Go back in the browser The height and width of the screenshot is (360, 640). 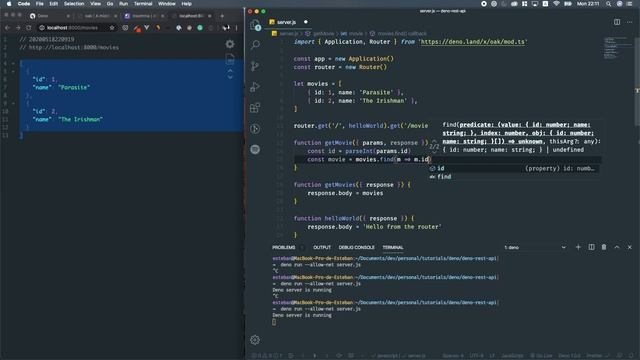point(7,28)
